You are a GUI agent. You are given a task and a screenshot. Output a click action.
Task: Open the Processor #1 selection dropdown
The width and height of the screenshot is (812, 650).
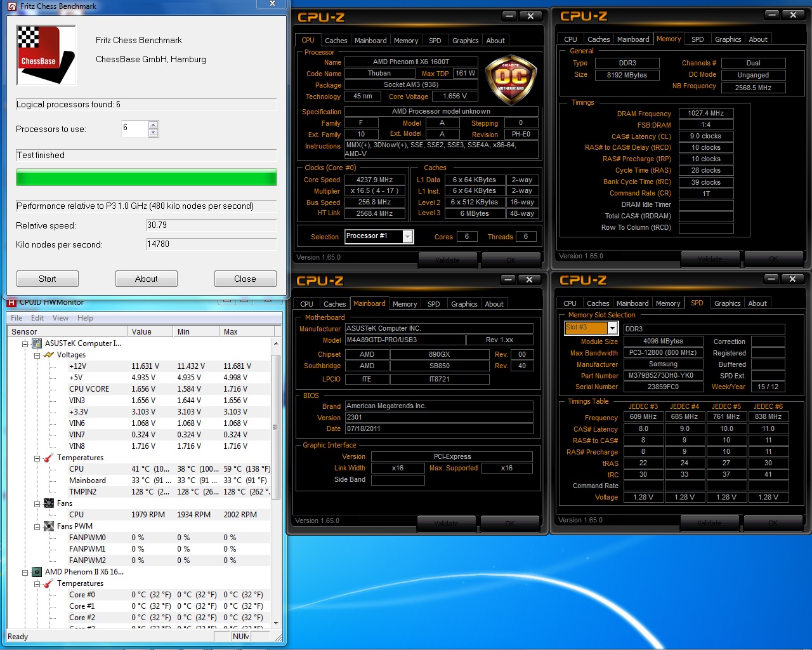[x=408, y=237]
